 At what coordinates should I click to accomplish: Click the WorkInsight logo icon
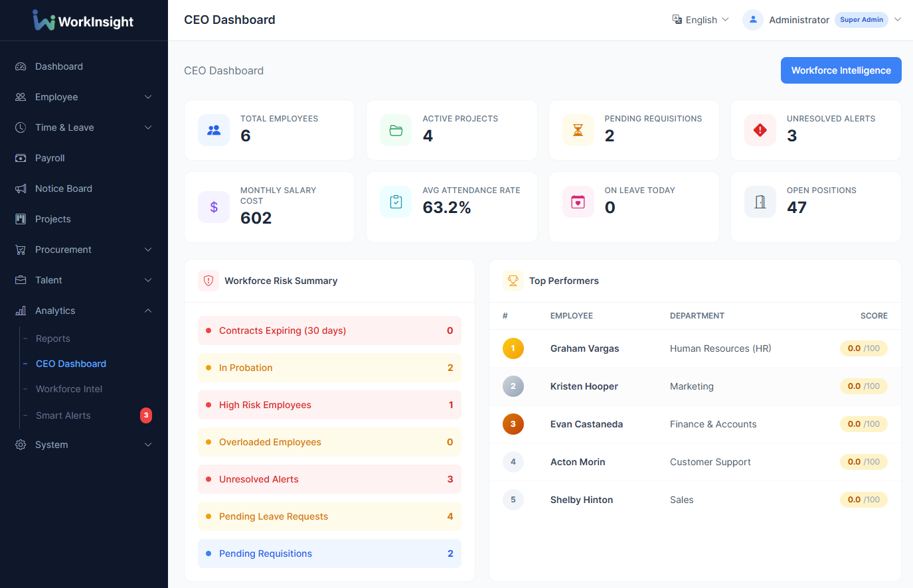(42, 20)
